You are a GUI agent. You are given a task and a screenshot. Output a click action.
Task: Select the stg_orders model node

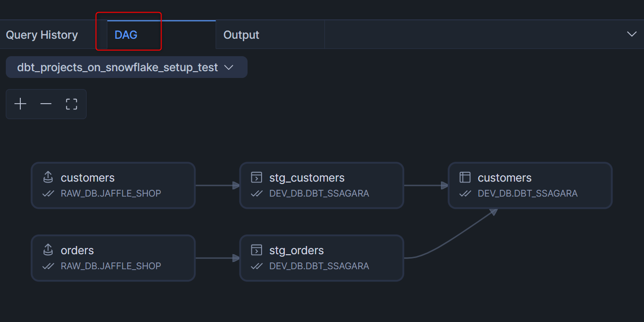(322, 258)
